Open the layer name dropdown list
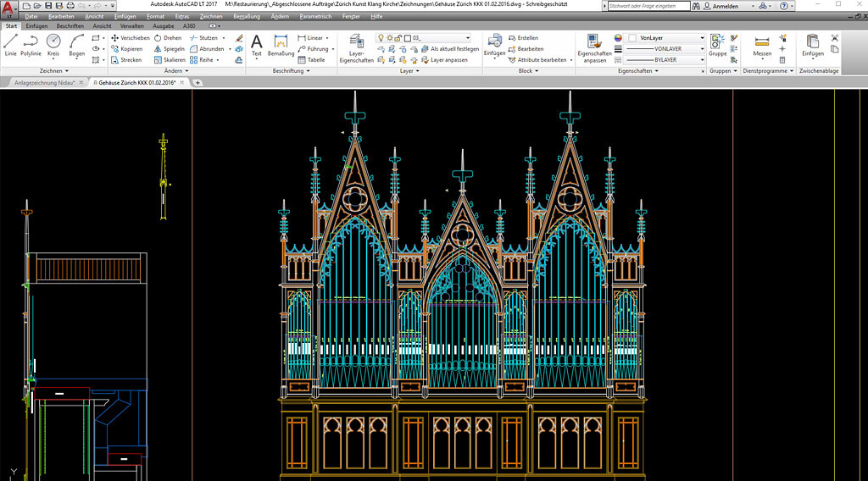This screenshot has height=481, width=868. tap(467, 38)
